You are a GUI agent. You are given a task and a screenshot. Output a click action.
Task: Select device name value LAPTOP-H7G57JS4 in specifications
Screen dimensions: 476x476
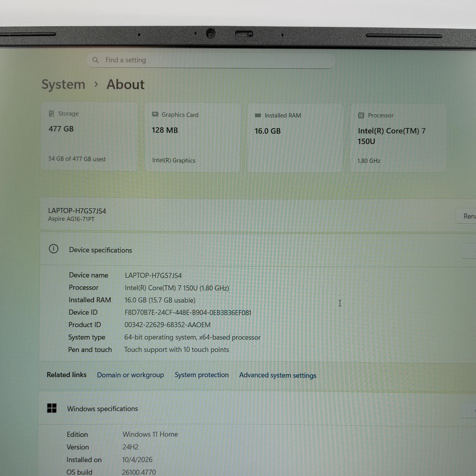pos(153,275)
